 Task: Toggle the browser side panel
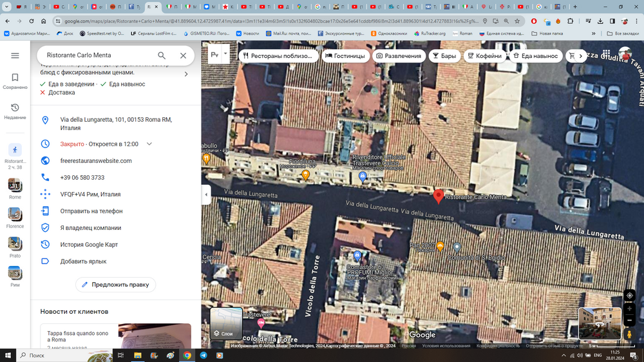(612, 21)
